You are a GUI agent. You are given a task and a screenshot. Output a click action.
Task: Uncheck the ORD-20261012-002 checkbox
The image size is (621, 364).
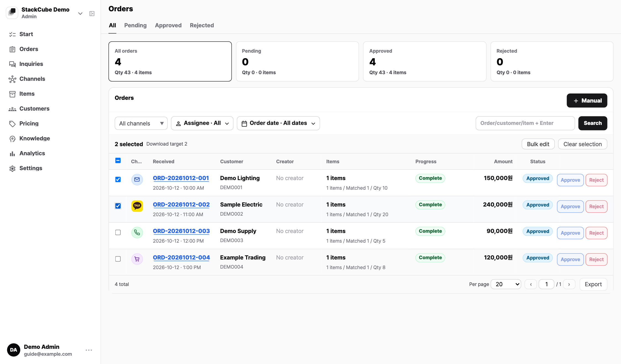[x=118, y=206]
